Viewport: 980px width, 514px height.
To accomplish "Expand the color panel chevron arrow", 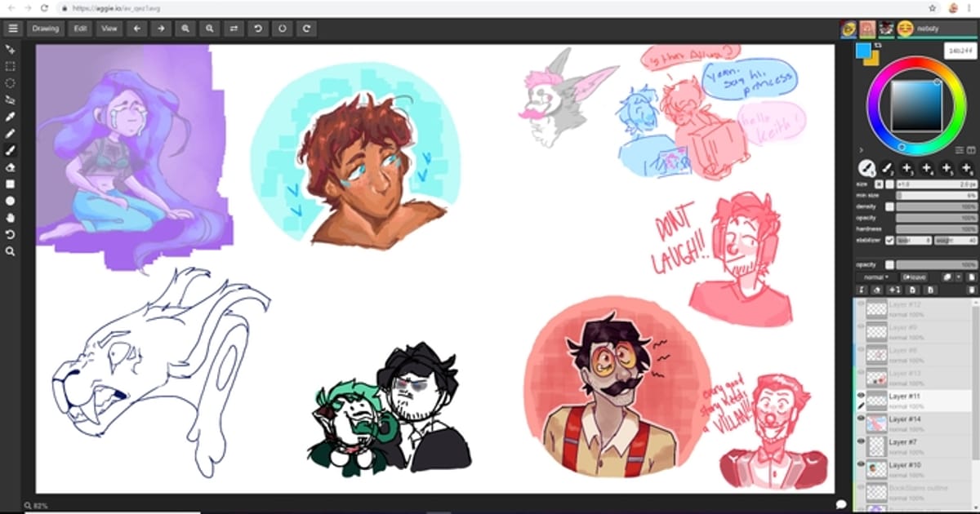I will point(861,150).
